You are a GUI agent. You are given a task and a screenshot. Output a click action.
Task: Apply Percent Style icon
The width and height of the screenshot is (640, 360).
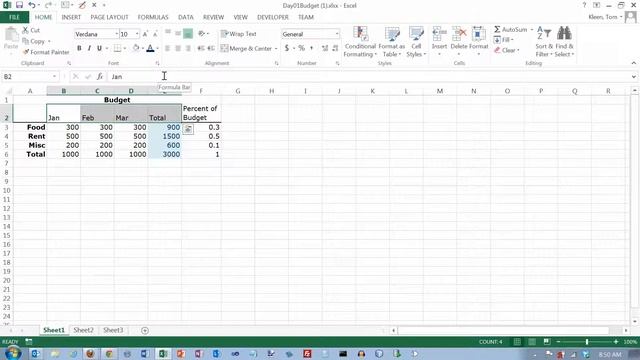pos(301,48)
